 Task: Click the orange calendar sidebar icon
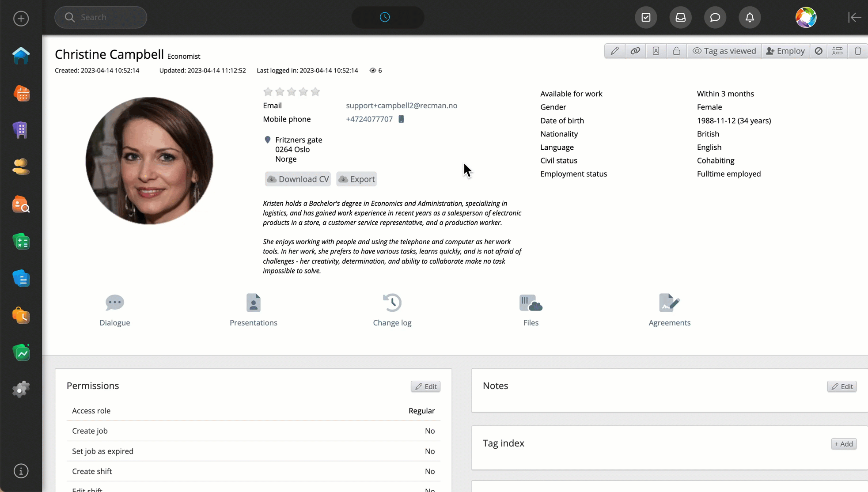(x=21, y=94)
